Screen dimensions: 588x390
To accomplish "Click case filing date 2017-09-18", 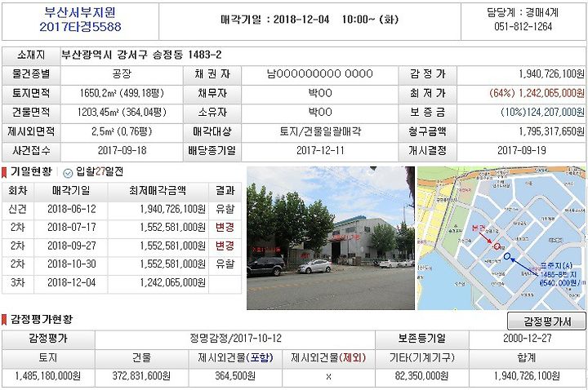I will tap(122, 151).
